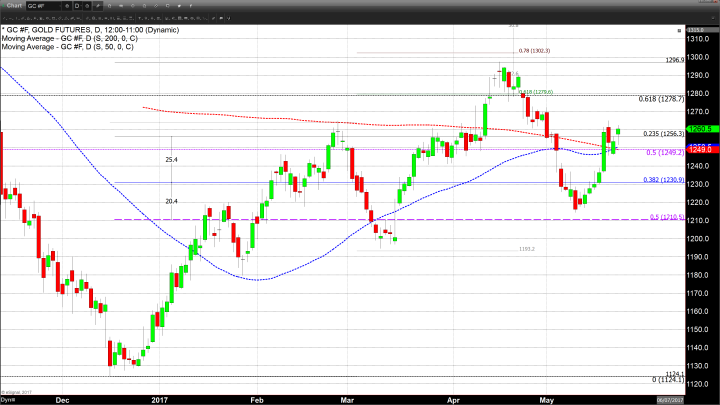Image resolution: width=720 pixels, height=405 pixels.
Task: Select the GOLD FUTURES chart title text
Action: tap(90, 30)
